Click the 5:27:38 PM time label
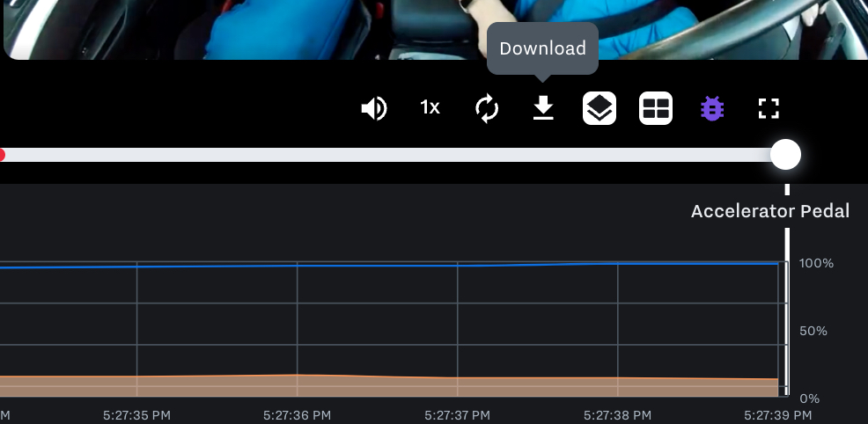This screenshot has width=868, height=424. [x=617, y=415]
